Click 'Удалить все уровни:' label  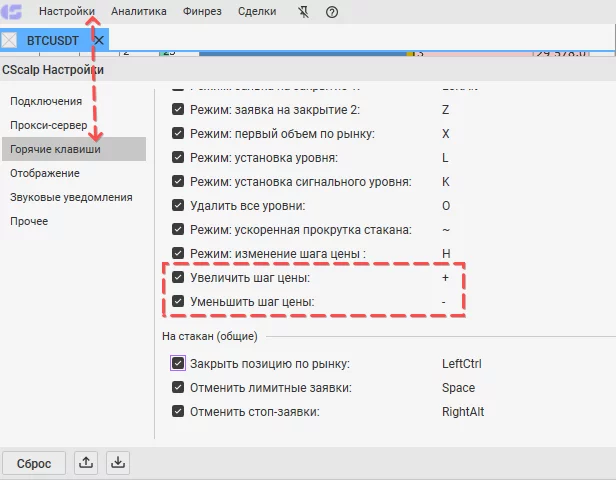pos(248,205)
